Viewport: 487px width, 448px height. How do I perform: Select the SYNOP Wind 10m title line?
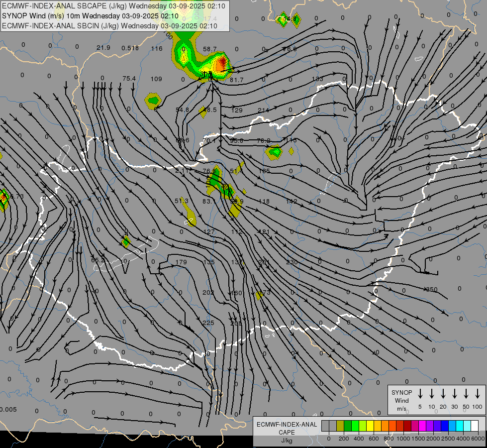coord(90,16)
